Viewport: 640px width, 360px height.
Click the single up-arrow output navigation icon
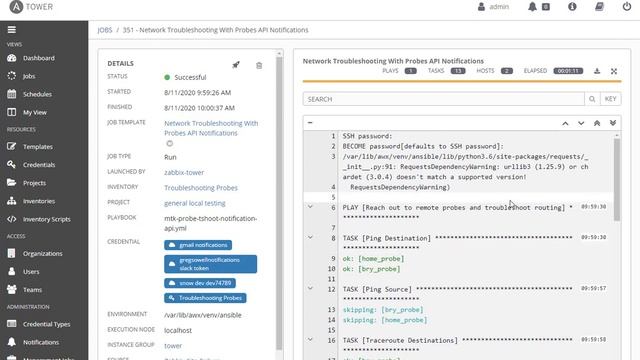(565, 123)
